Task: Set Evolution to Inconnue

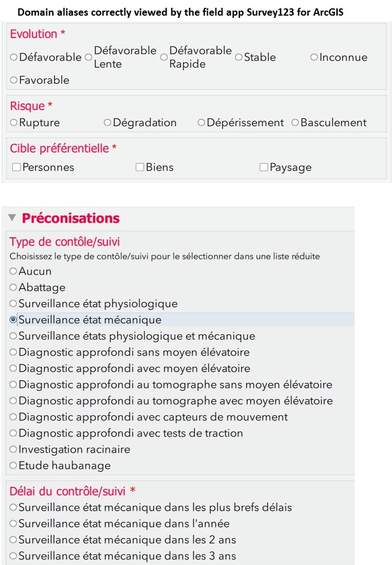Action: click(x=314, y=57)
